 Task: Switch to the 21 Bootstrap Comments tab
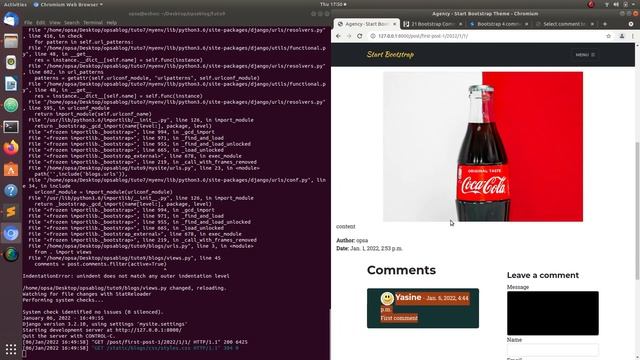coord(433,24)
